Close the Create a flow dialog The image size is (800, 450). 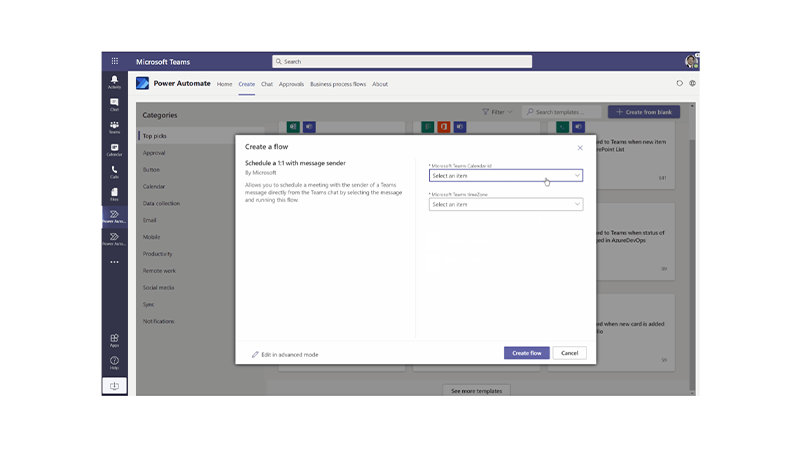580,147
